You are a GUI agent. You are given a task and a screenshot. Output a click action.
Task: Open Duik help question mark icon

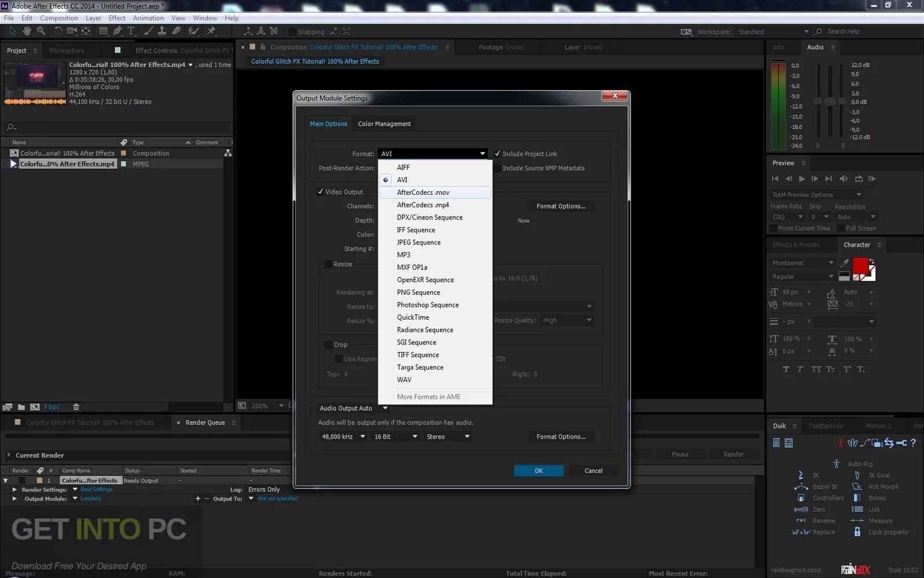(913, 443)
